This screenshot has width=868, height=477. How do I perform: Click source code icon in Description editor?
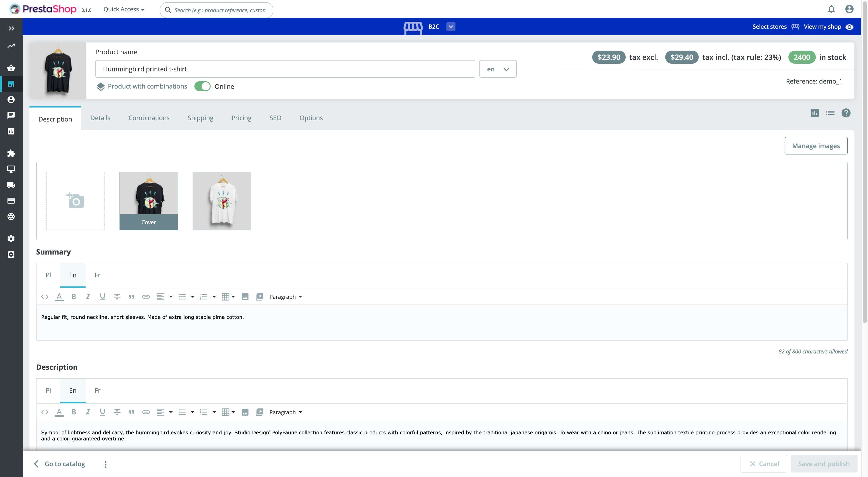[x=45, y=412]
